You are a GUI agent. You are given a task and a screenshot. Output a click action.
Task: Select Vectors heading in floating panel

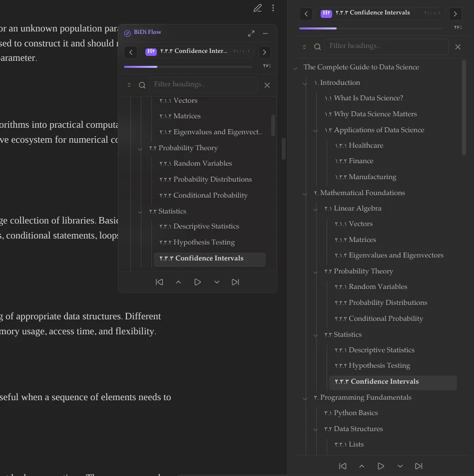pyautogui.click(x=178, y=101)
